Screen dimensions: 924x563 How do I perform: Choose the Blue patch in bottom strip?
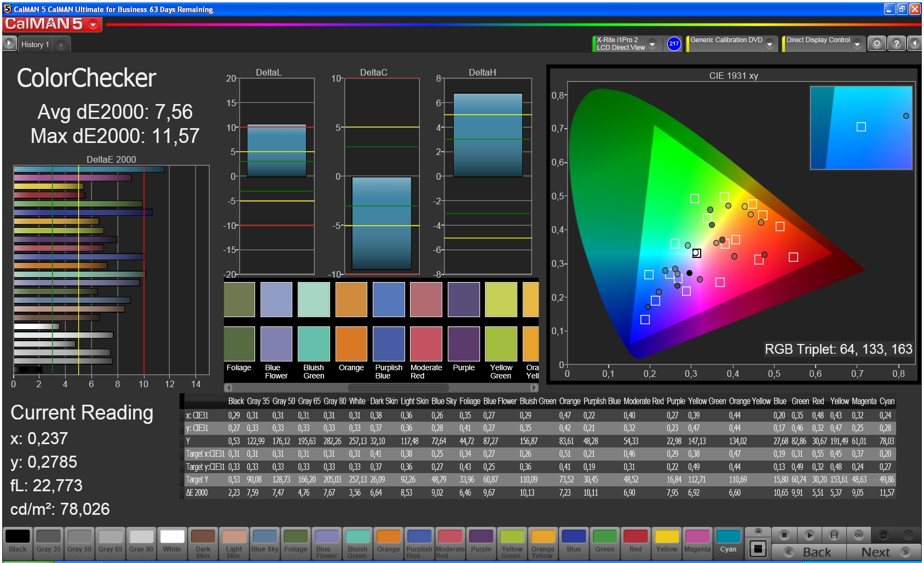(574, 543)
